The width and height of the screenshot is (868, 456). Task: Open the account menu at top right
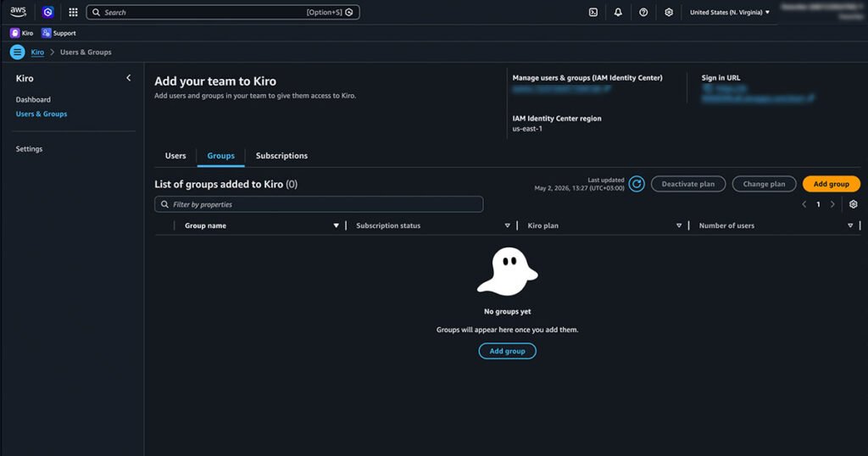(x=822, y=12)
